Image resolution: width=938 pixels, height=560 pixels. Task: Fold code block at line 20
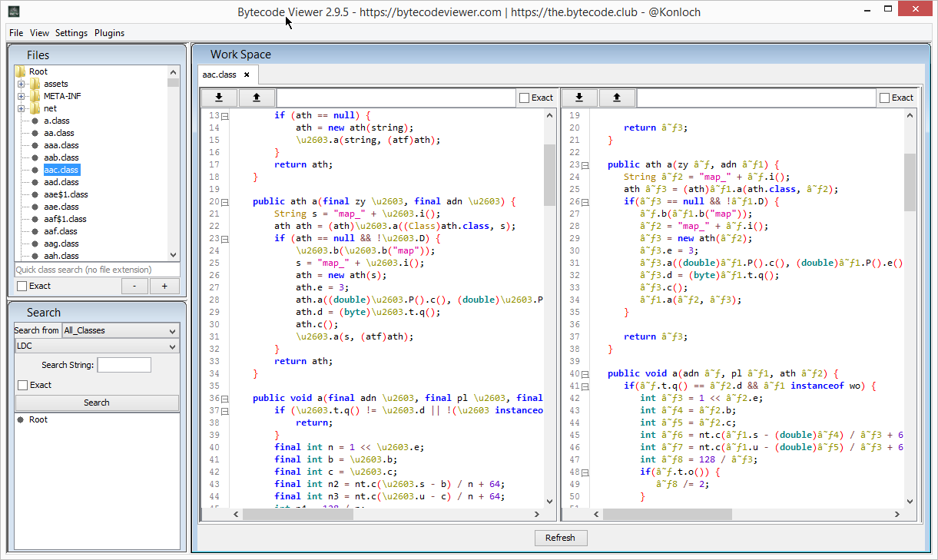(225, 202)
